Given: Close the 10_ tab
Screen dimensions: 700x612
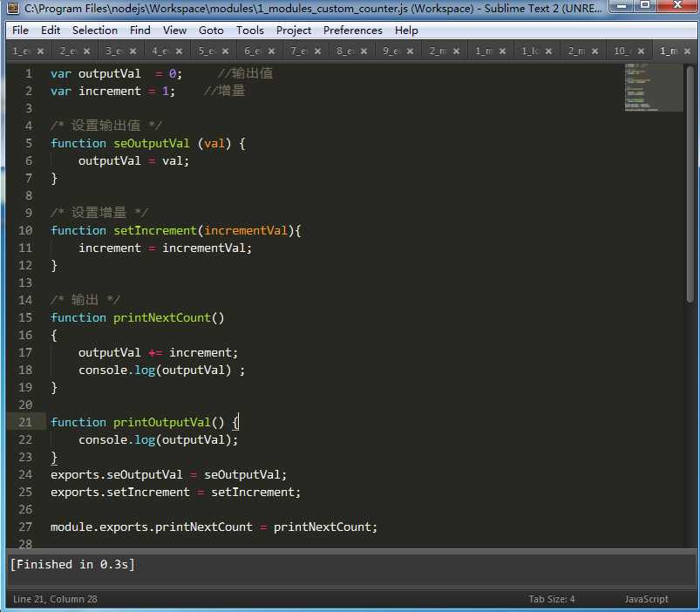Looking at the screenshot, I should pyautogui.click(x=641, y=51).
